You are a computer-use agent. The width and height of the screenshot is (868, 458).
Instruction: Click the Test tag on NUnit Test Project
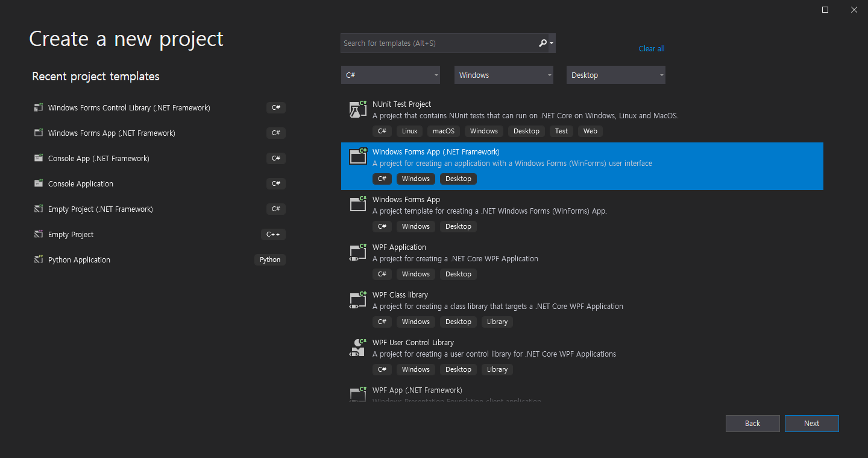pos(562,131)
